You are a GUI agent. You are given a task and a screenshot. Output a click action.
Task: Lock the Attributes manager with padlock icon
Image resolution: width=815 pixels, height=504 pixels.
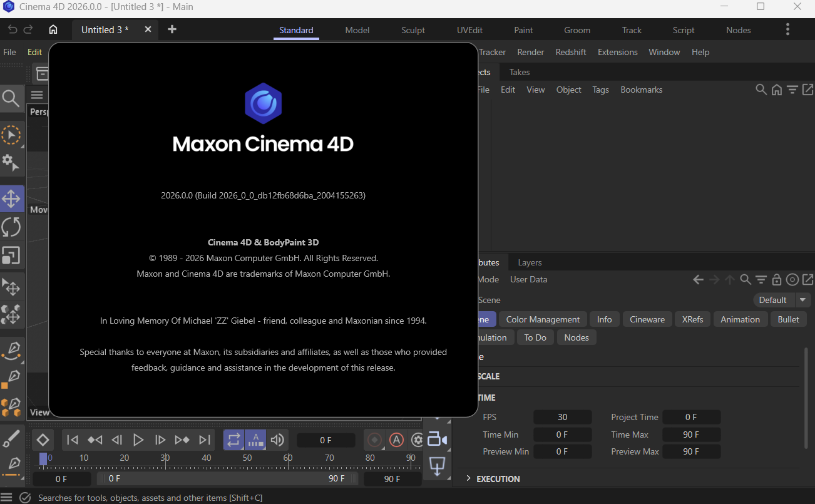[776, 280]
